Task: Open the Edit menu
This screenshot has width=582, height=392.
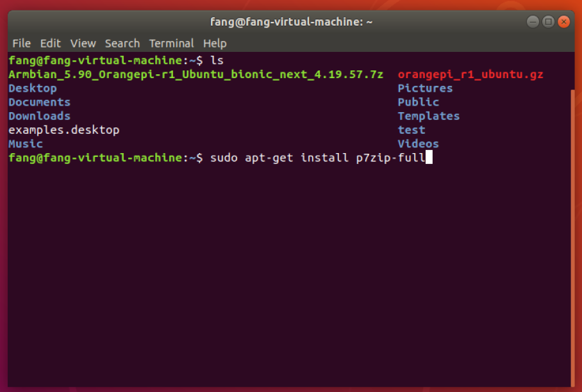Action: click(50, 44)
